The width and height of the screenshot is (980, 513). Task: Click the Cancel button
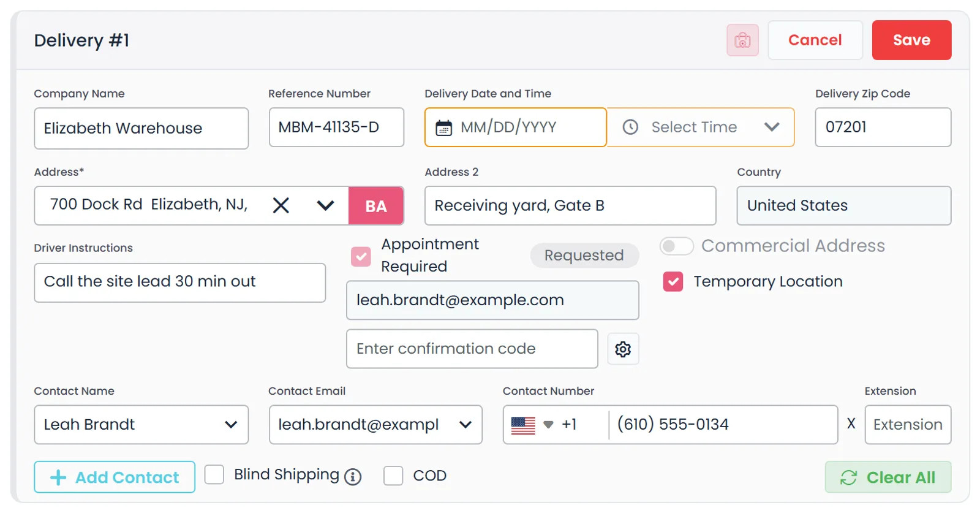point(815,40)
